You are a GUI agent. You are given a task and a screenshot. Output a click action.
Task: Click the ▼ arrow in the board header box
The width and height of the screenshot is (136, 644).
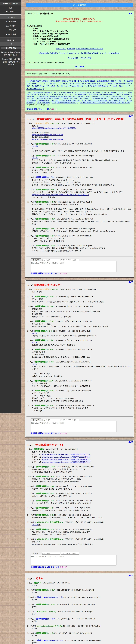coord(131,14)
